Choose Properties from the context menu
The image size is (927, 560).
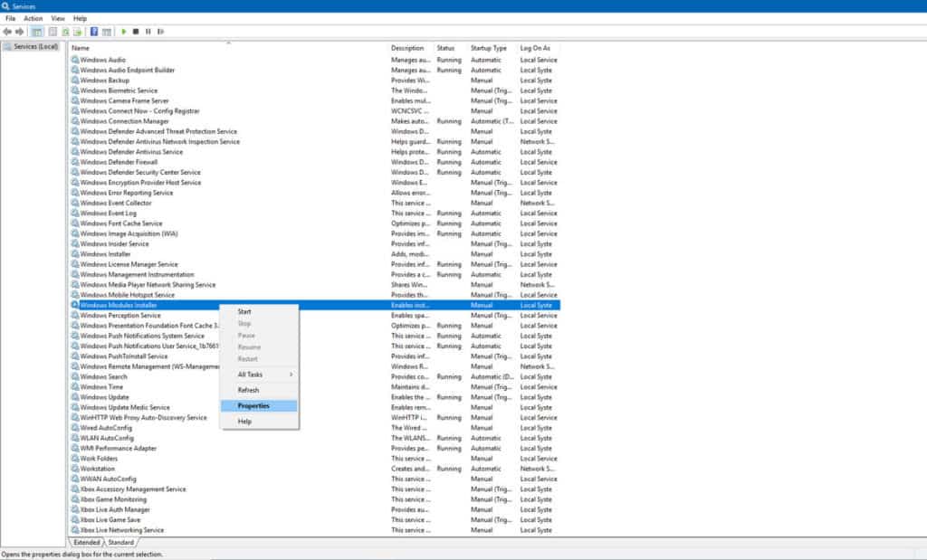246,407
